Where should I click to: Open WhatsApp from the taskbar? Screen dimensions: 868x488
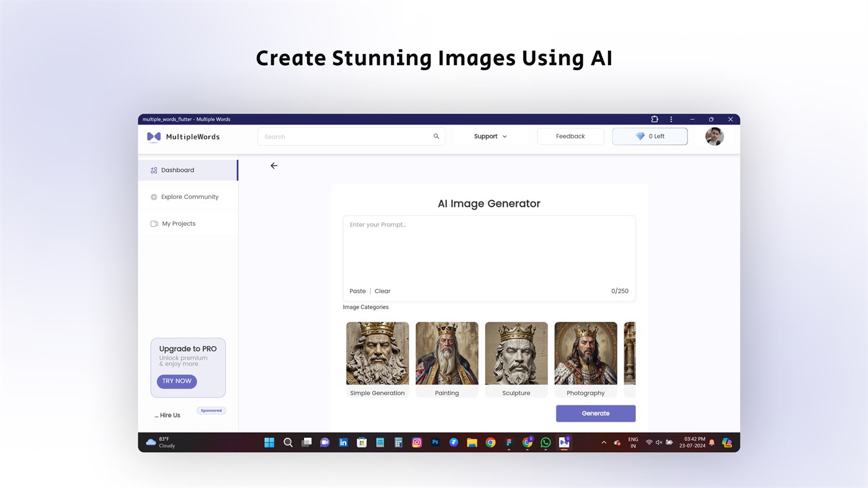pyautogui.click(x=544, y=441)
